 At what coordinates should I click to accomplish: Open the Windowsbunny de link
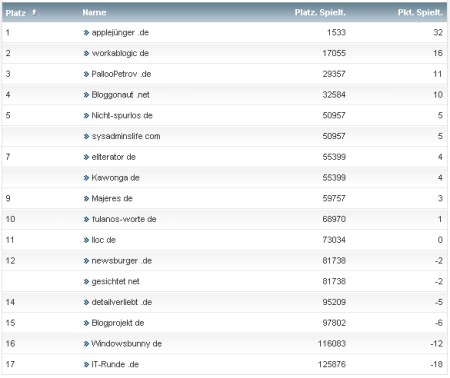tap(127, 344)
